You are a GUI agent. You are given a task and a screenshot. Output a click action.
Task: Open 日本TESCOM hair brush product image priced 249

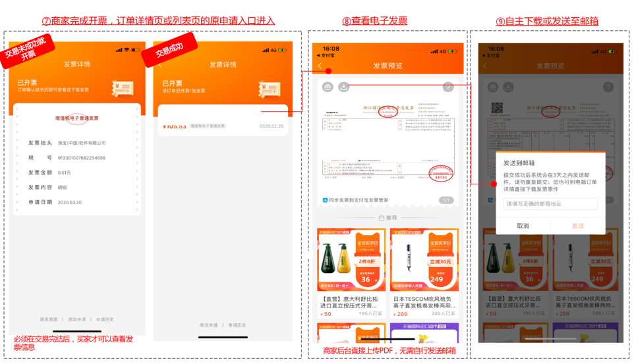tap(424, 260)
